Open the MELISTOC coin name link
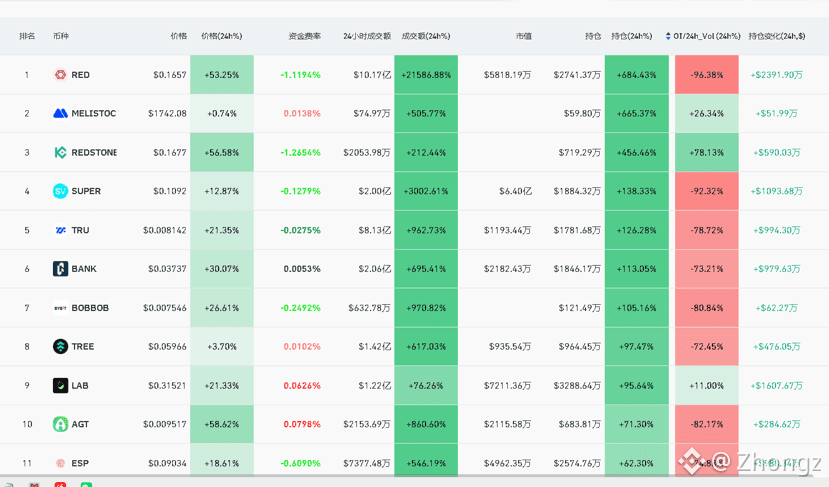Screen dimensions: 829x487 point(94,113)
